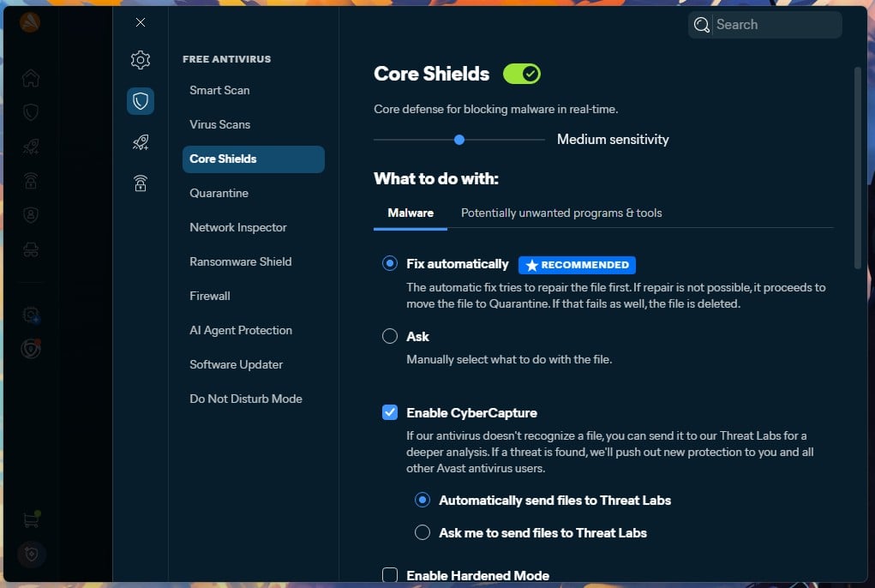
Task: Click the 'FREE ANTIVIRUS' heading
Action: coord(226,59)
